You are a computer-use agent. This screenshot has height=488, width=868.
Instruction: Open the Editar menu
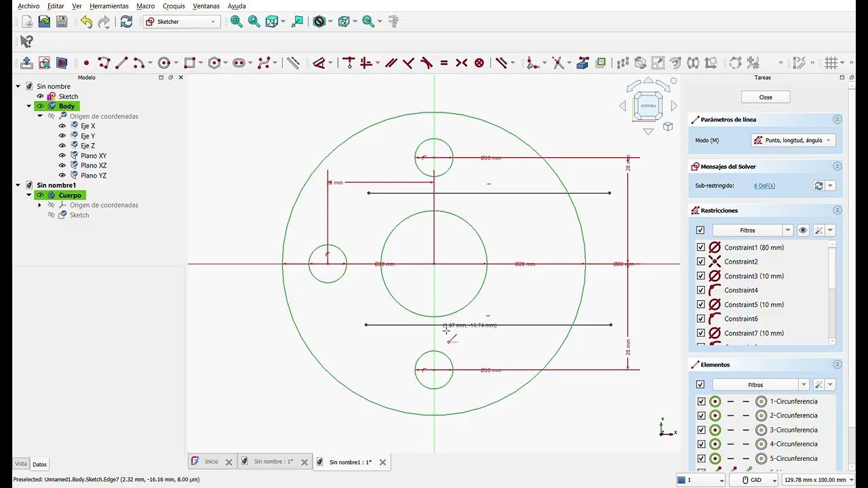pyautogui.click(x=56, y=6)
